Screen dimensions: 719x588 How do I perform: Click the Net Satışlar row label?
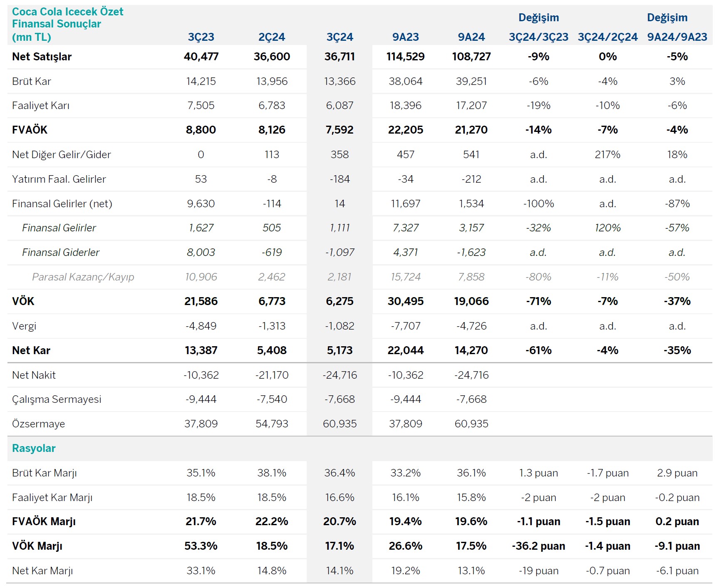[42, 57]
